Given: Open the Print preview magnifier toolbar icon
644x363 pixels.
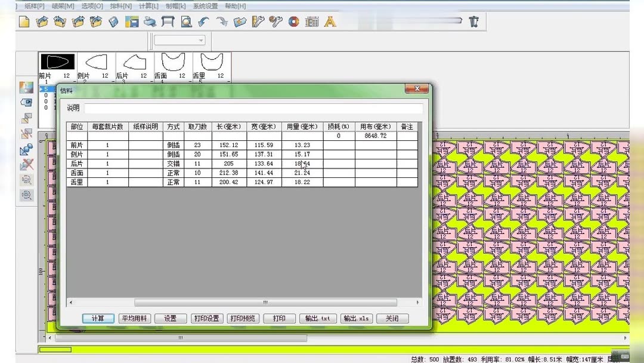Looking at the screenshot, I should (x=187, y=21).
